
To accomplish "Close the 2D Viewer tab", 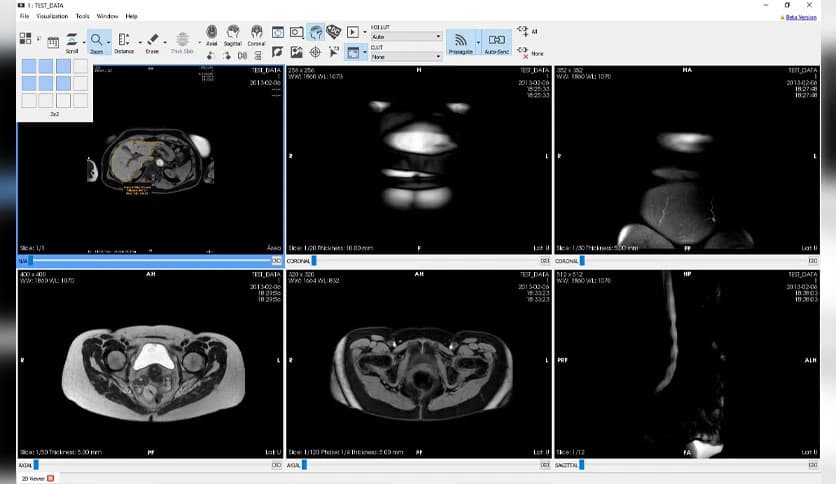I will tap(51, 479).
